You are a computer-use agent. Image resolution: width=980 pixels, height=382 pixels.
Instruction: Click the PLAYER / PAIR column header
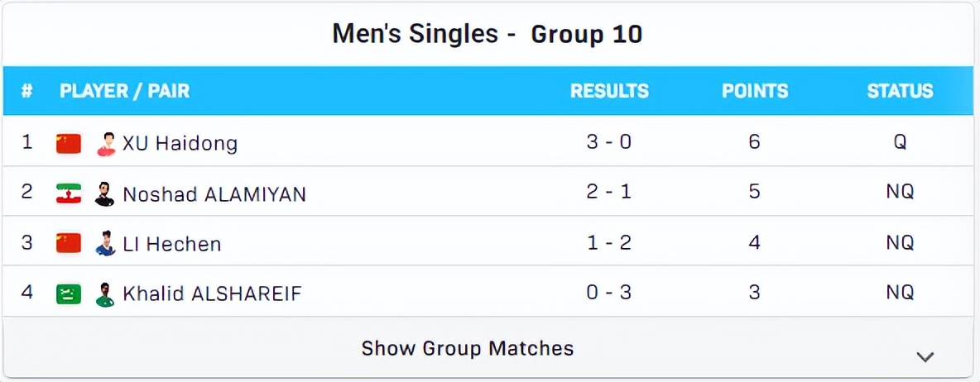[x=124, y=91]
